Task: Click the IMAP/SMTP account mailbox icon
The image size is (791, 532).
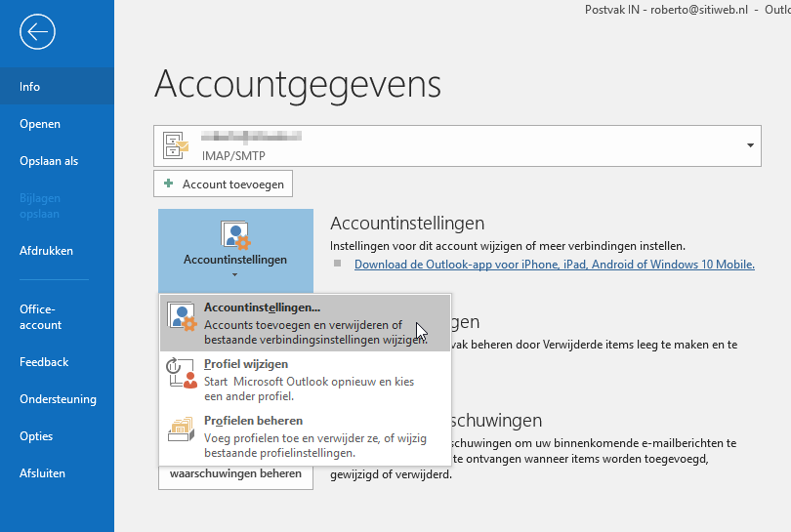Action: coord(176,145)
